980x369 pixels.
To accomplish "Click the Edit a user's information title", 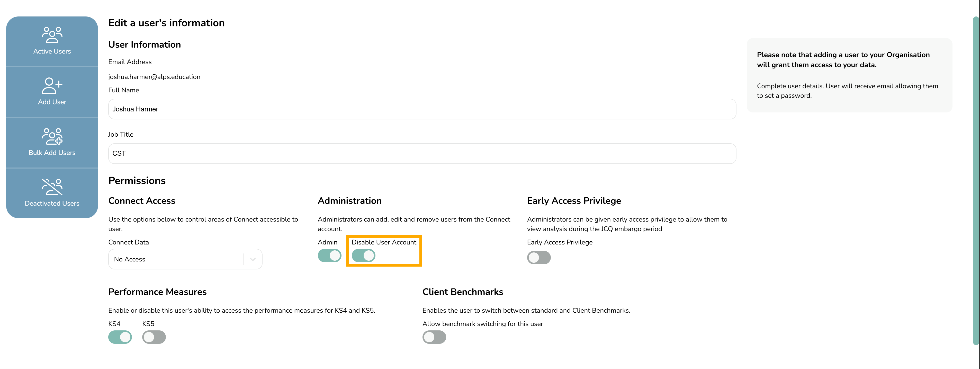I will click(167, 23).
